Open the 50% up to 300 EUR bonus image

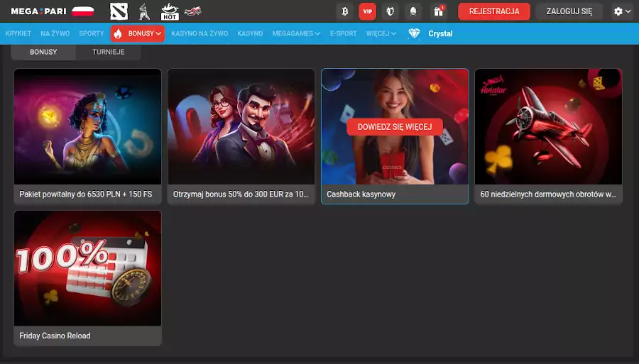(x=241, y=126)
